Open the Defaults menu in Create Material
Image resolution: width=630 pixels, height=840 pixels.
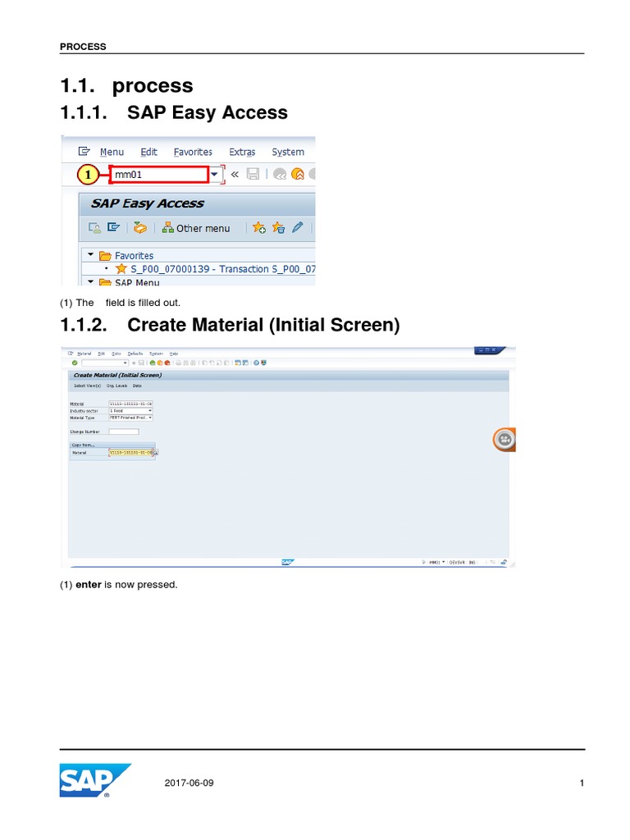coord(135,354)
